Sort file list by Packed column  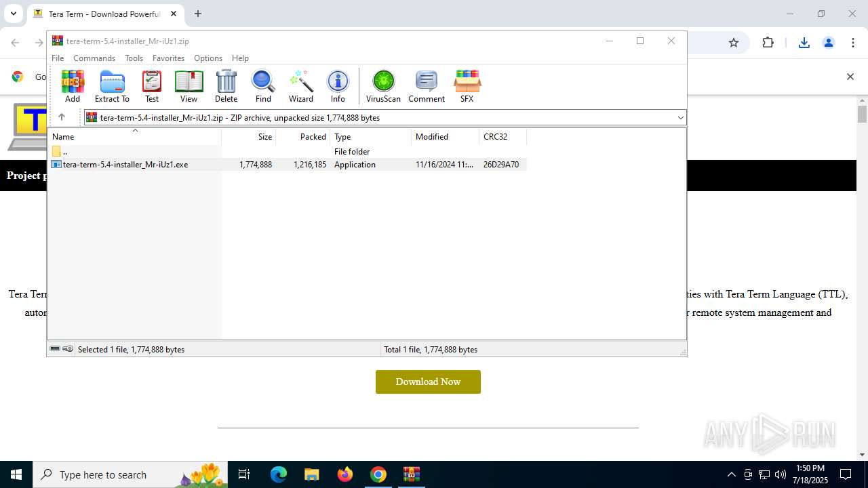[303, 137]
